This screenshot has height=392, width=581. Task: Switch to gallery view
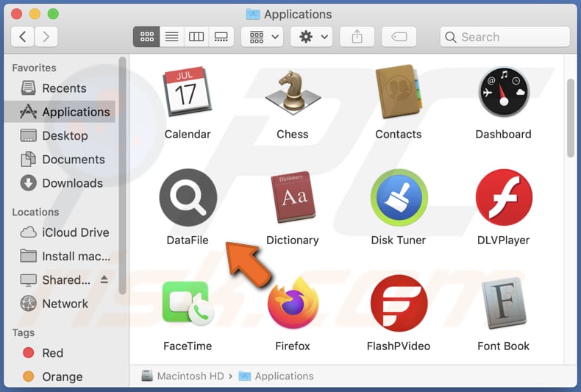coord(221,37)
